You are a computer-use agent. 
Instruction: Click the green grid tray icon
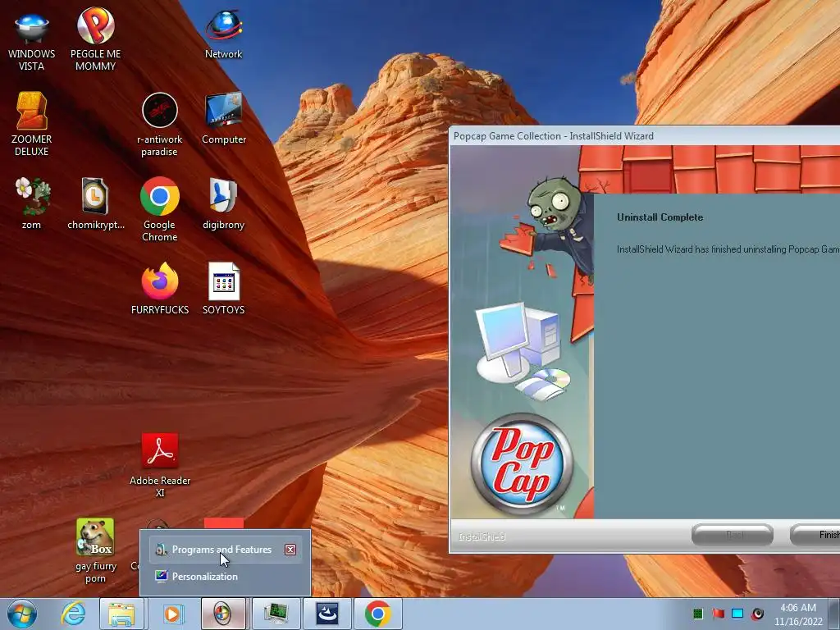(x=698, y=614)
